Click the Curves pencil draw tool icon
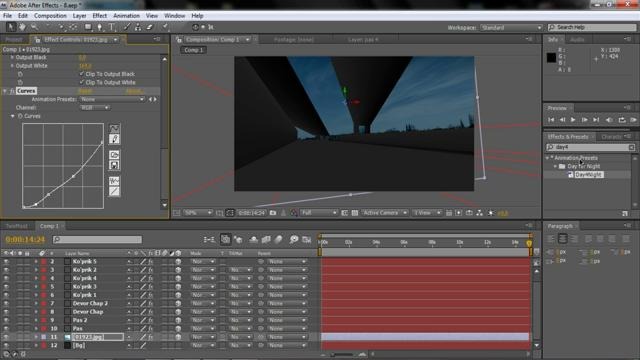The height and width of the screenshot is (360, 640). point(114,139)
